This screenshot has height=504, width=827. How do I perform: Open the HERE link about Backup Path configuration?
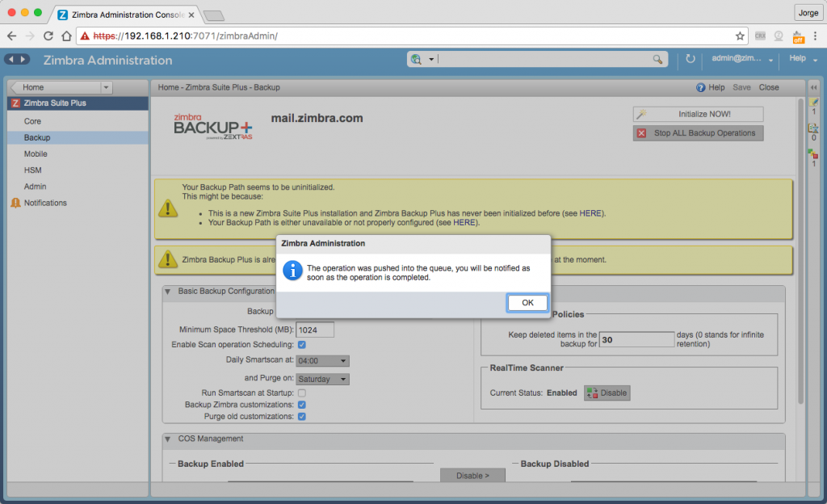464,222
